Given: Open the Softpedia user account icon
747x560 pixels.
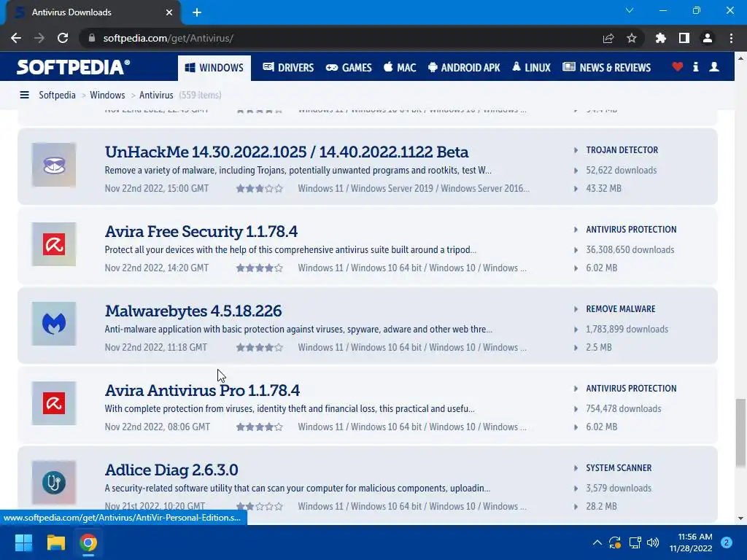Looking at the screenshot, I should (714, 67).
